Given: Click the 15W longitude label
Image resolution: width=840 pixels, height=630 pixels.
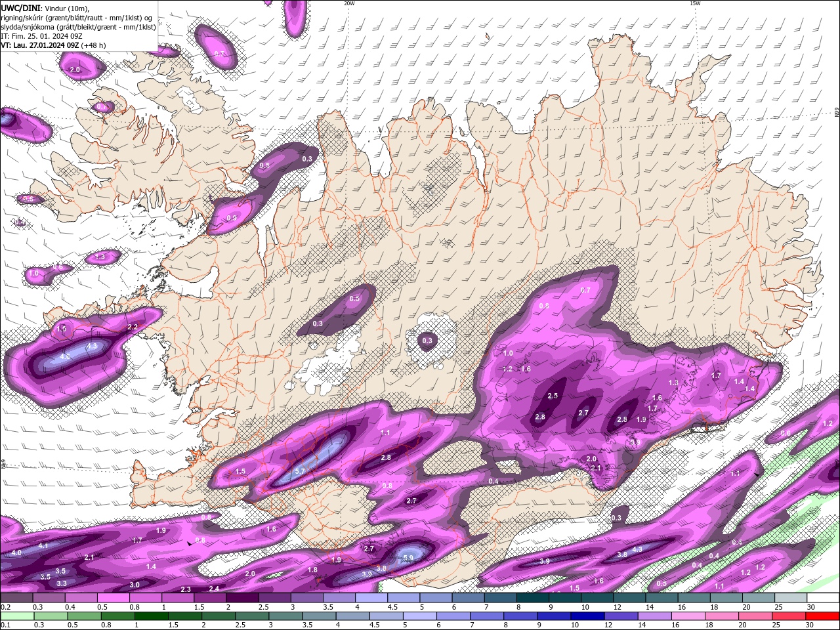Looking at the screenshot, I should pos(695,3).
